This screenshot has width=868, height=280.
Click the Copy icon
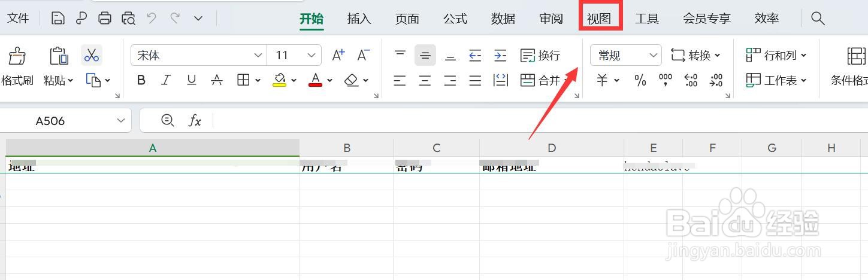tap(93, 80)
